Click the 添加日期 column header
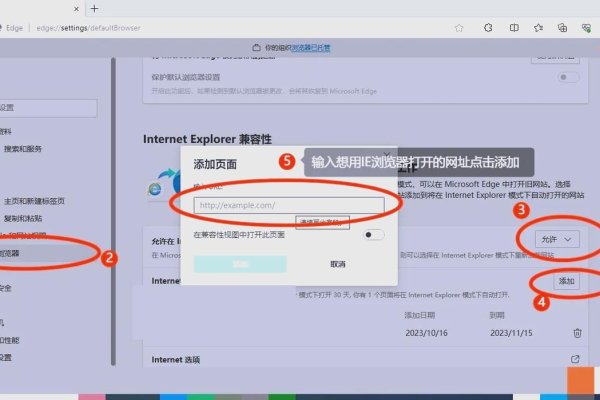 420,315
